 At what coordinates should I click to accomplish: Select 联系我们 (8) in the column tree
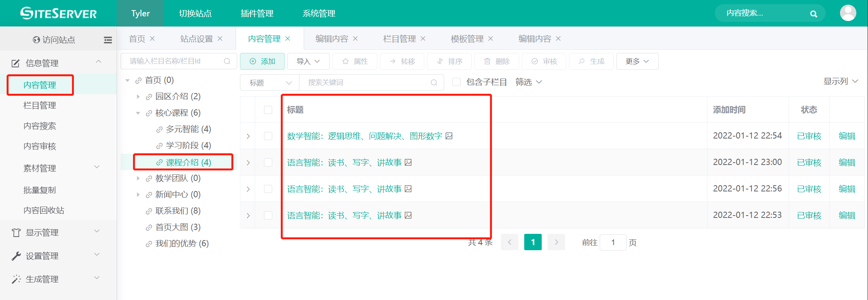pyautogui.click(x=178, y=211)
